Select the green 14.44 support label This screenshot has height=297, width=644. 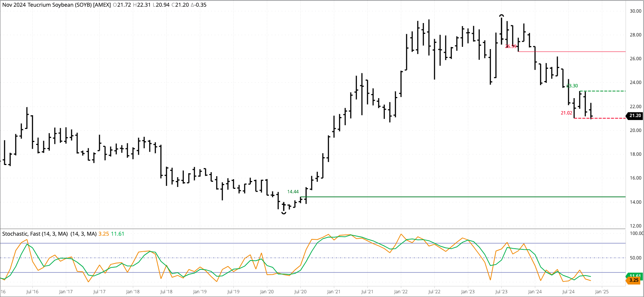pyautogui.click(x=293, y=192)
